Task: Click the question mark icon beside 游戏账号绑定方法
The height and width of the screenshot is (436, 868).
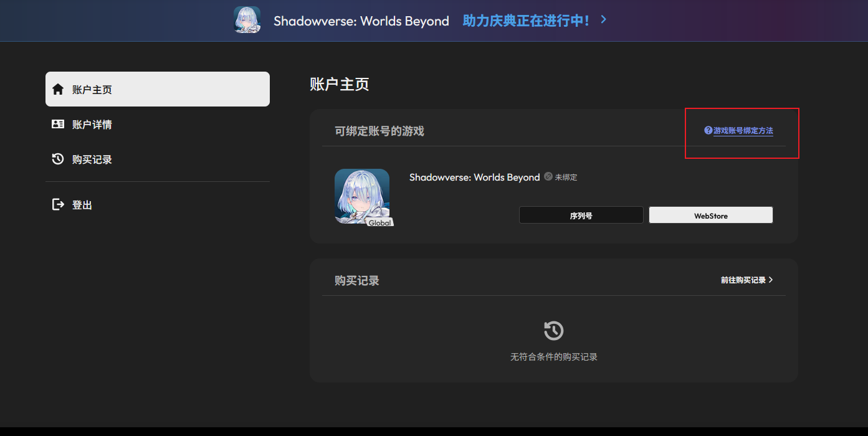Action: pyautogui.click(x=708, y=130)
